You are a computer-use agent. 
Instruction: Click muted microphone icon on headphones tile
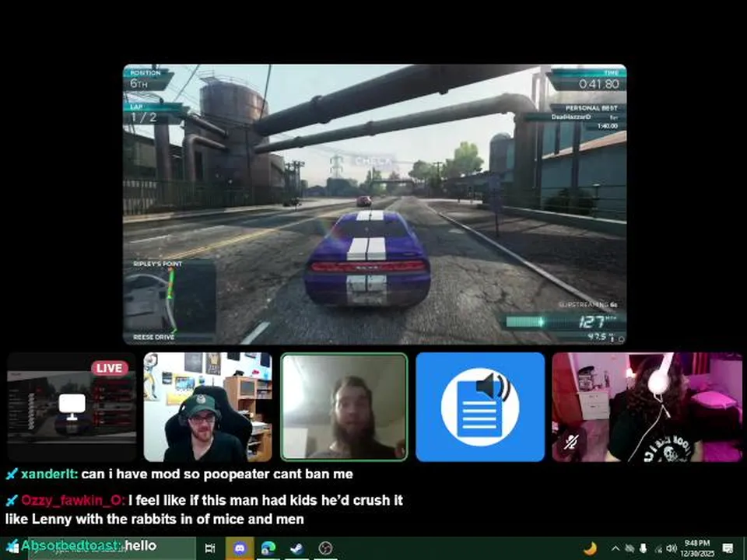coord(571,442)
